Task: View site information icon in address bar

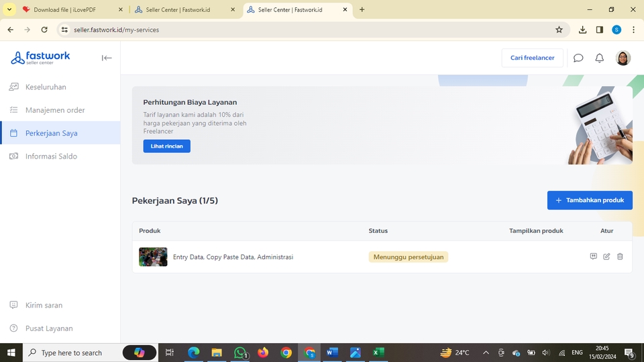Action: click(x=64, y=30)
